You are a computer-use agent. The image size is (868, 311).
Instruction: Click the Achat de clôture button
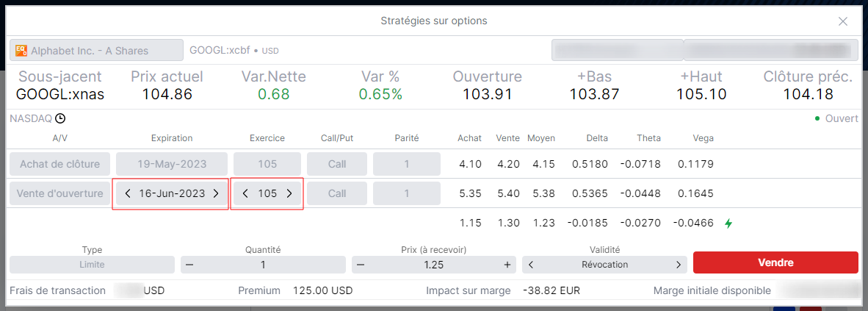click(x=59, y=164)
